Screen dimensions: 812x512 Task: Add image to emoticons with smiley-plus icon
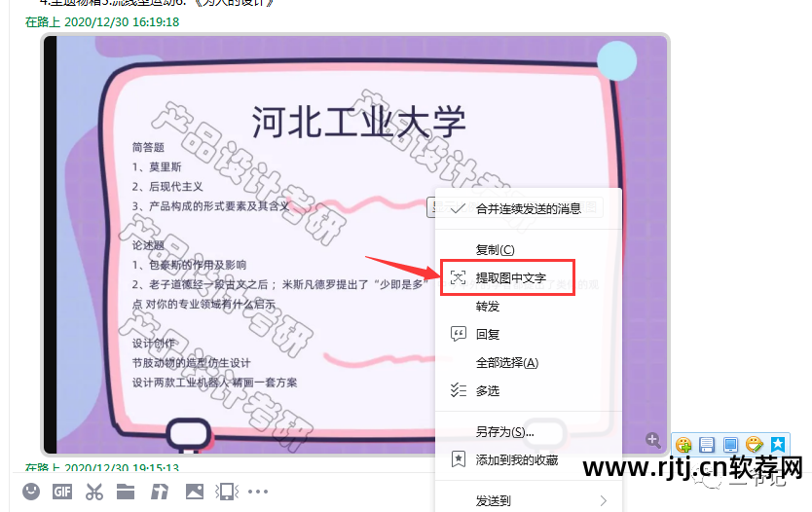[x=683, y=445]
